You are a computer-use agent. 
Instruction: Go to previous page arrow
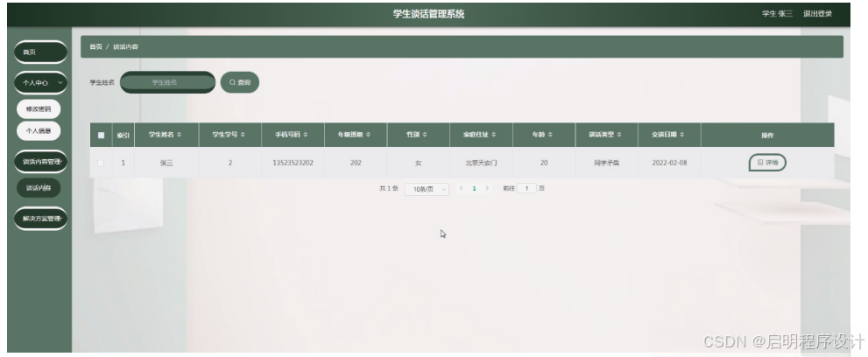tap(461, 188)
